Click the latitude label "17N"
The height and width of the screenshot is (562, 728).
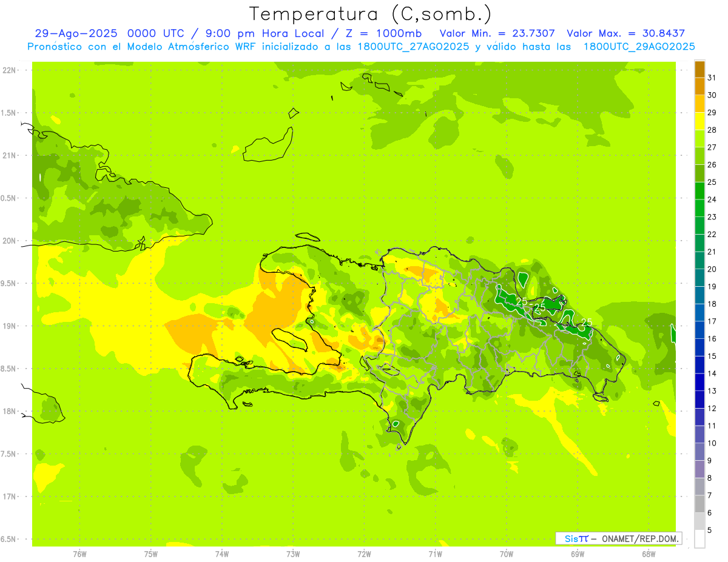click(10, 497)
